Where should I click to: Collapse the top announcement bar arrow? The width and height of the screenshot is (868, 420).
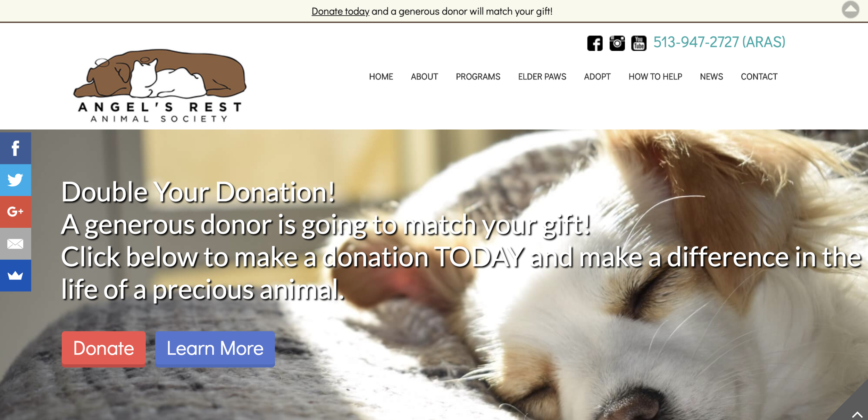click(850, 10)
